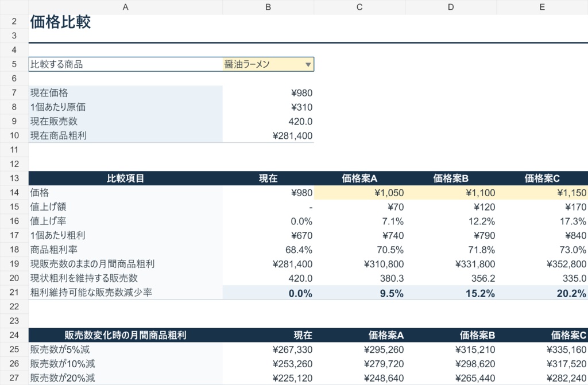This screenshot has height=385, width=588.
Task: Click the 商品粗利率 value 73.0%
Action: pos(542,249)
